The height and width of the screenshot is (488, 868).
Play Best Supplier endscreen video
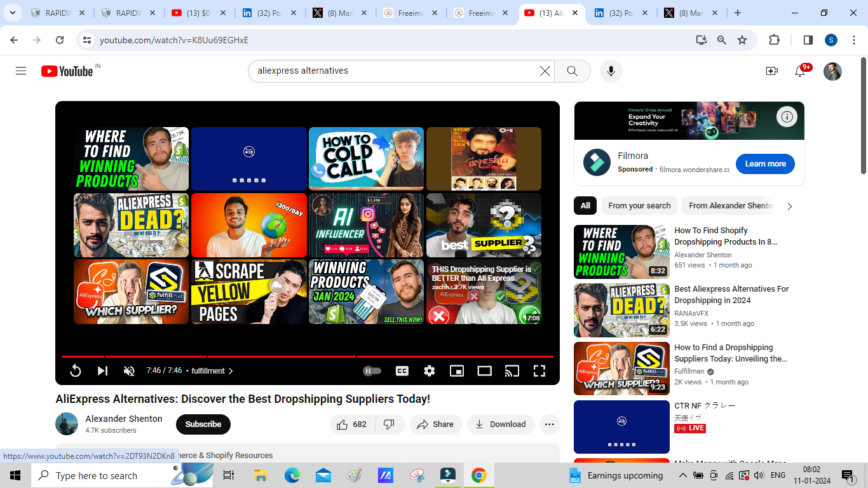tap(484, 225)
